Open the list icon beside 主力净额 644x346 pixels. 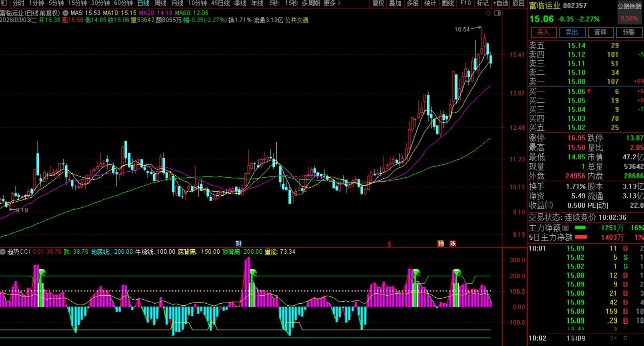(x=566, y=228)
